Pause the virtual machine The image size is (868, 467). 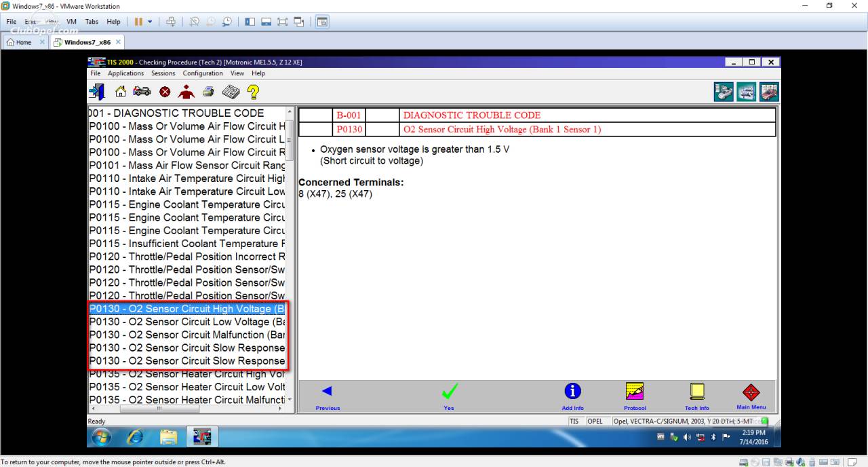(138, 22)
